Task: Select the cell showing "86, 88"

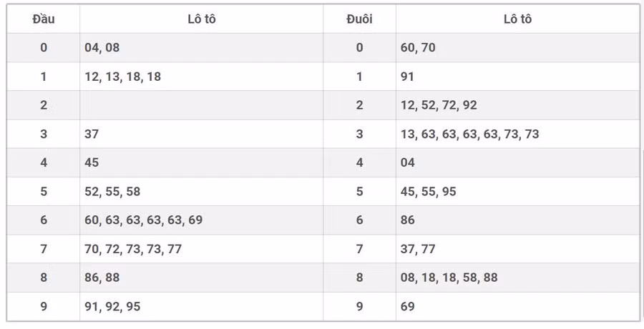Action: pyautogui.click(x=102, y=278)
